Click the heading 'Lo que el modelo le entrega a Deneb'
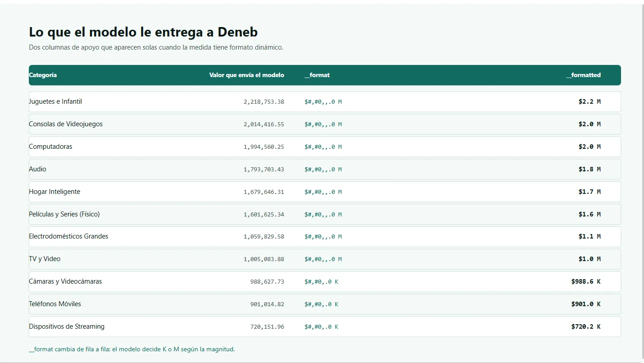 click(143, 32)
